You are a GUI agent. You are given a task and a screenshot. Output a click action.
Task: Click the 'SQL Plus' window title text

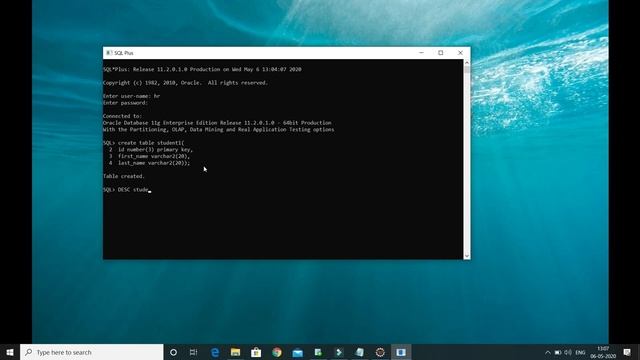click(124, 53)
